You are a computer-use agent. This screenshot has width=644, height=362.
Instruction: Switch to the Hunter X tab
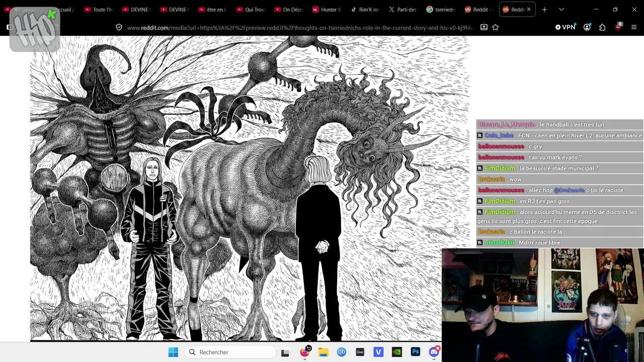327,10
